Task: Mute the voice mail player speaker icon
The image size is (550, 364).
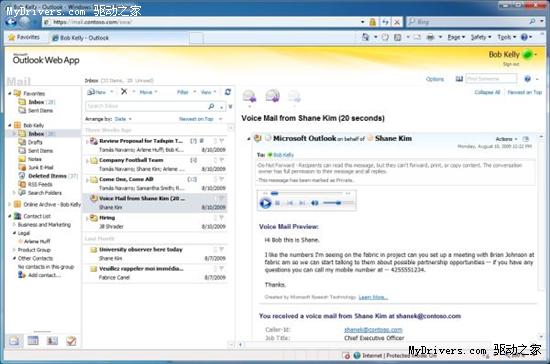Action: click(x=315, y=203)
